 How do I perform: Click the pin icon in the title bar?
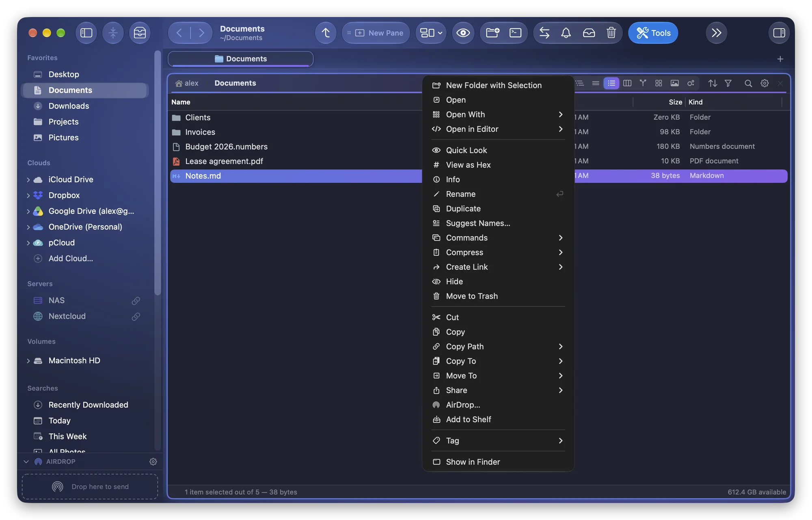click(x=113, y=33)
